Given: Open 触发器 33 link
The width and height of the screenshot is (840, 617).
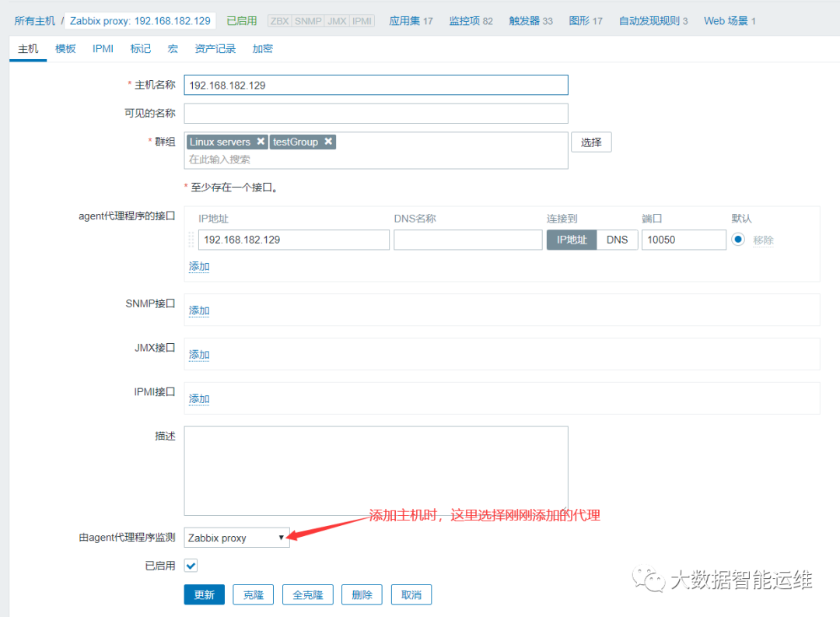Looking at the screenshot, I should pyautogui.click(x=531, y=21).
